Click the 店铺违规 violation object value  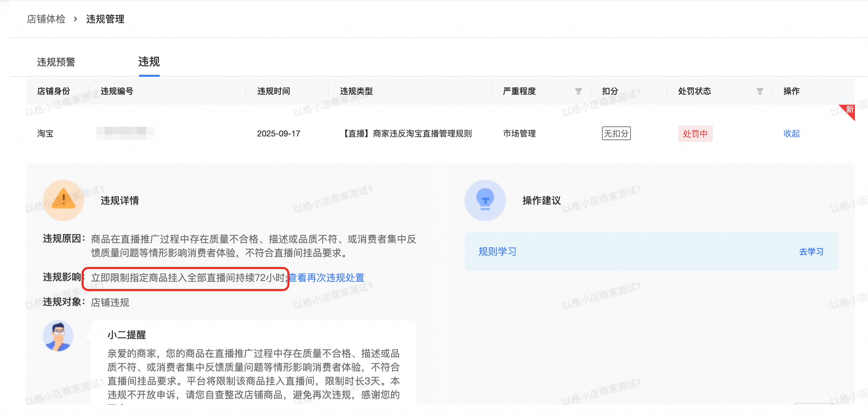click(x=110, y=302)
